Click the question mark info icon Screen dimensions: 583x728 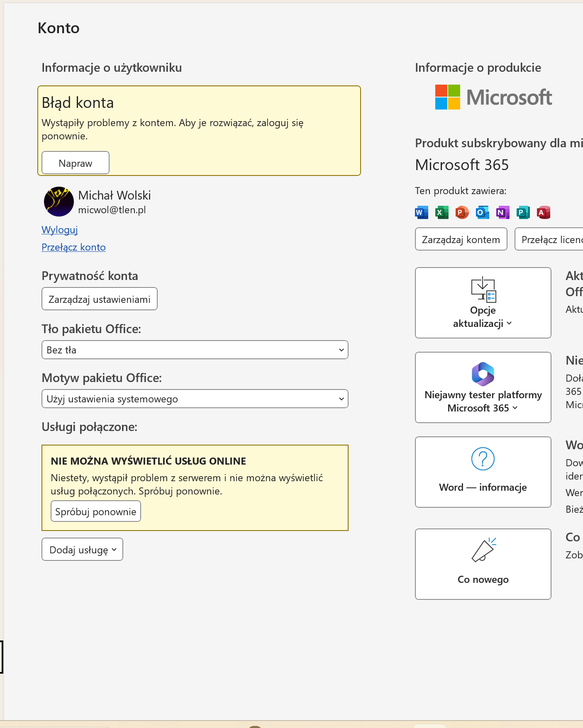pyautogui.click(x=483, y=459)
